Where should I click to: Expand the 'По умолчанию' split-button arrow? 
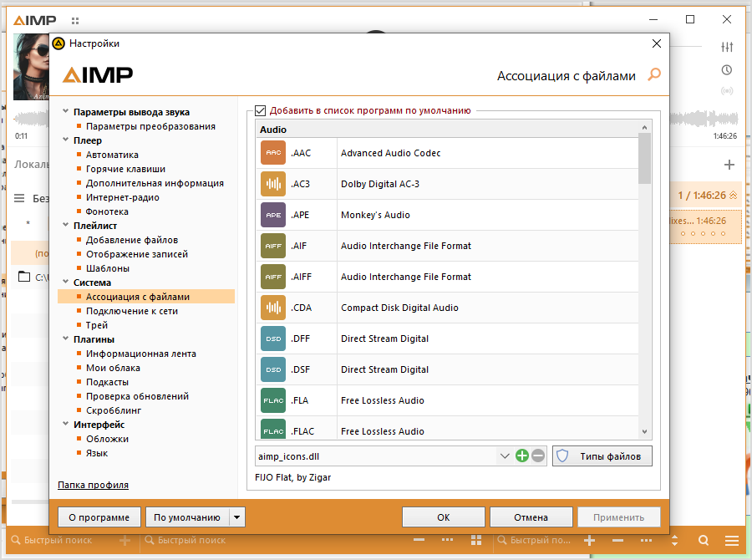pos(237,517)
